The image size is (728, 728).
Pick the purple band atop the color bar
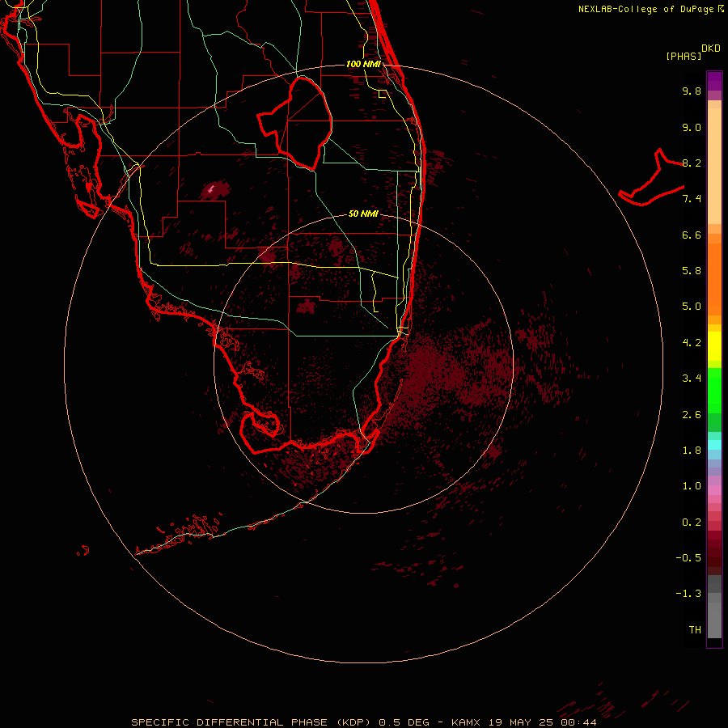click(x=714, y=81)
